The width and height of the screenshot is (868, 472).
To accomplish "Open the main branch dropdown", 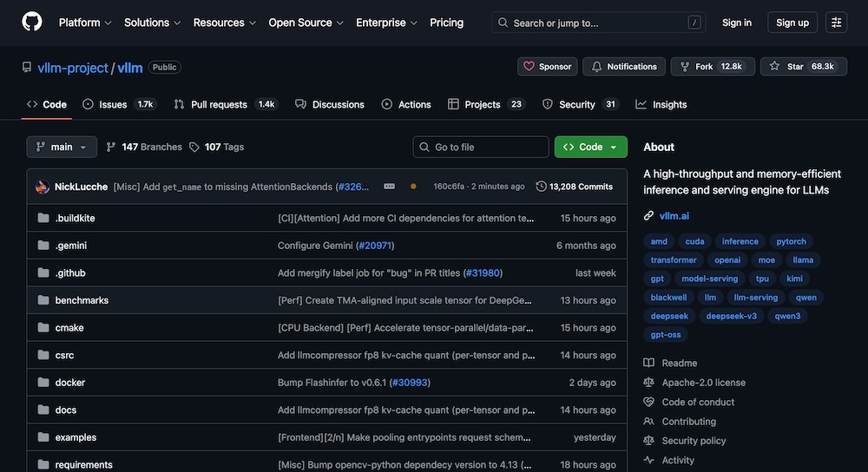I will (x=62, y=147).
